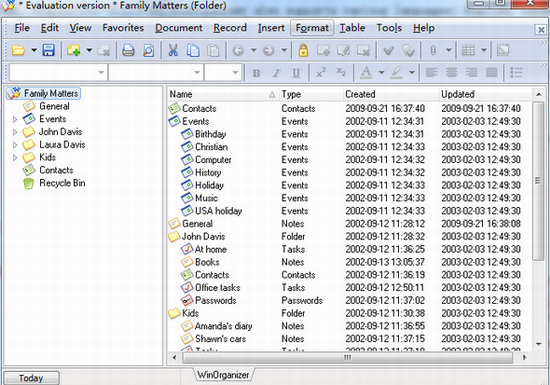Expand the John Davis tree node
The height and width of the screenshot is (385, 550).
15,132
